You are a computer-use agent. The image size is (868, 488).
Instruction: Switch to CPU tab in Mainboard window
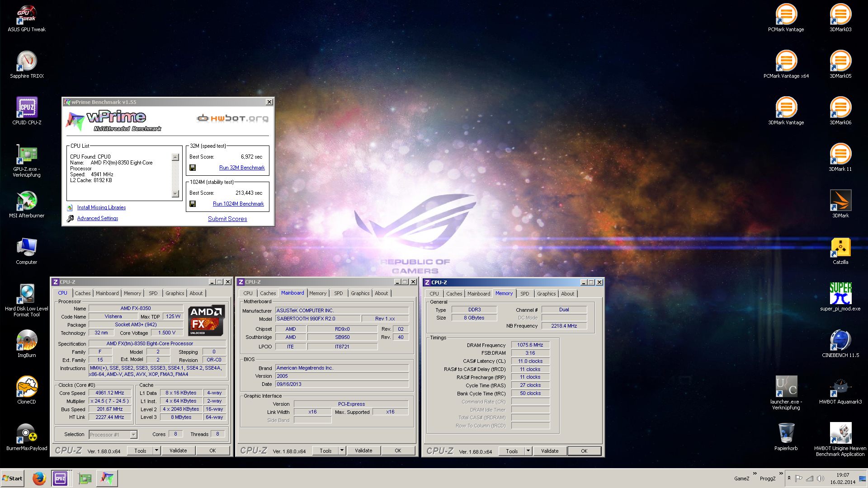(248, 293)
